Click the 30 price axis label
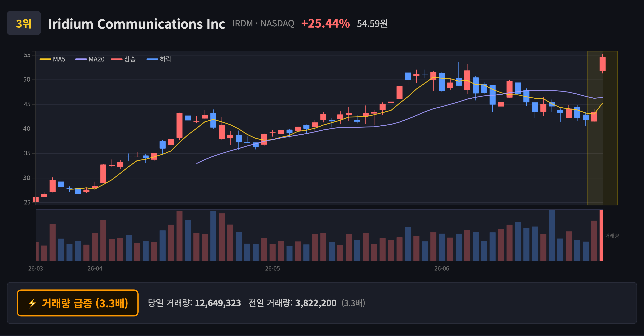This screenshot has height=336, width=644. coord(27,178)
